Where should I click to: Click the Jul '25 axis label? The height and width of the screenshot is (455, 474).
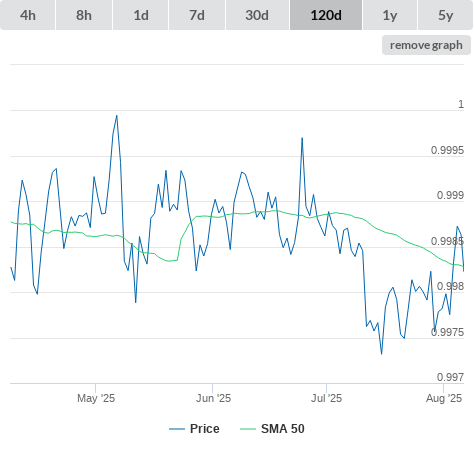coord(326,398)
